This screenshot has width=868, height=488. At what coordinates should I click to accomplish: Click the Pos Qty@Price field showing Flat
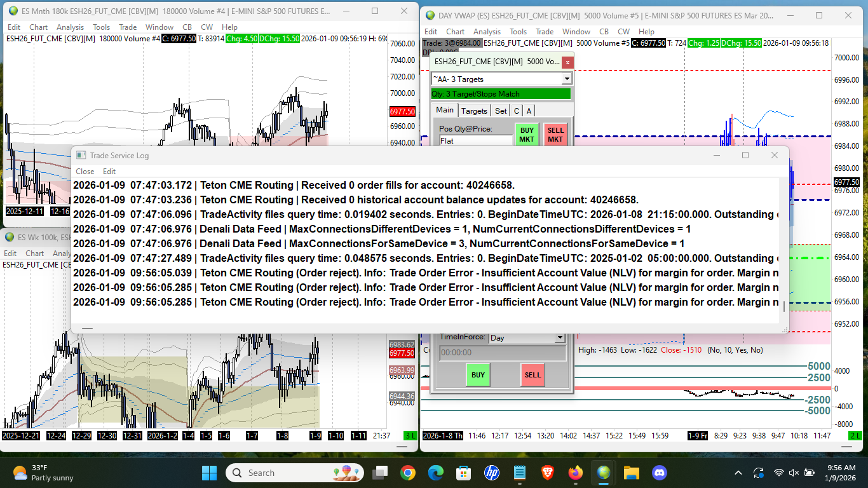coord(476,140)
